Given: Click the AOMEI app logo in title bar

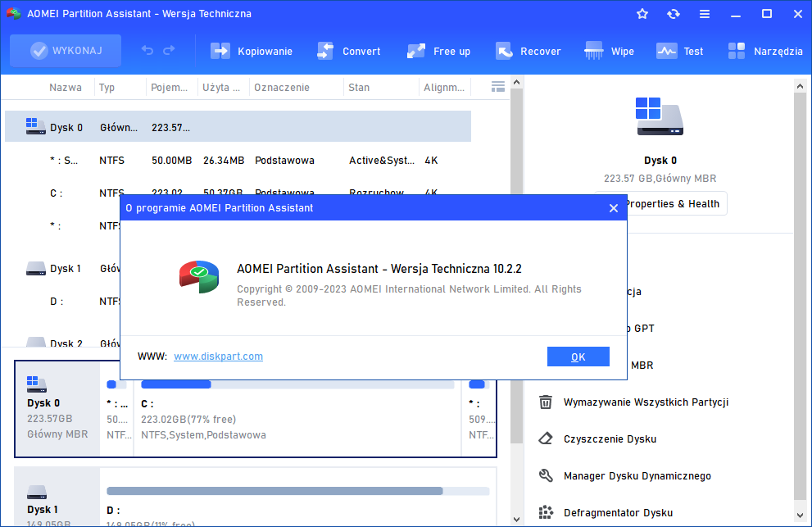Looking at the screenshot, I should pyautogui.click(x=13, y=13).
